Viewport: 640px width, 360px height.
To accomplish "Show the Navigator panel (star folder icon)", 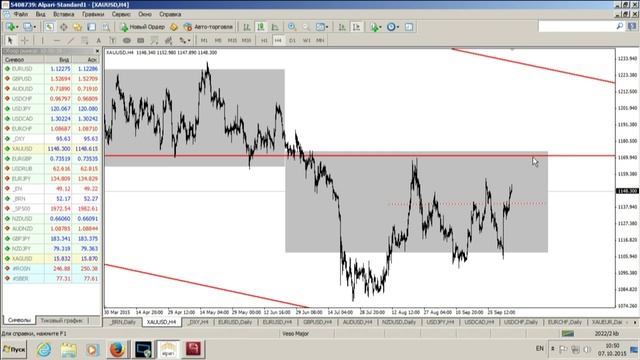I will [77, 27].
